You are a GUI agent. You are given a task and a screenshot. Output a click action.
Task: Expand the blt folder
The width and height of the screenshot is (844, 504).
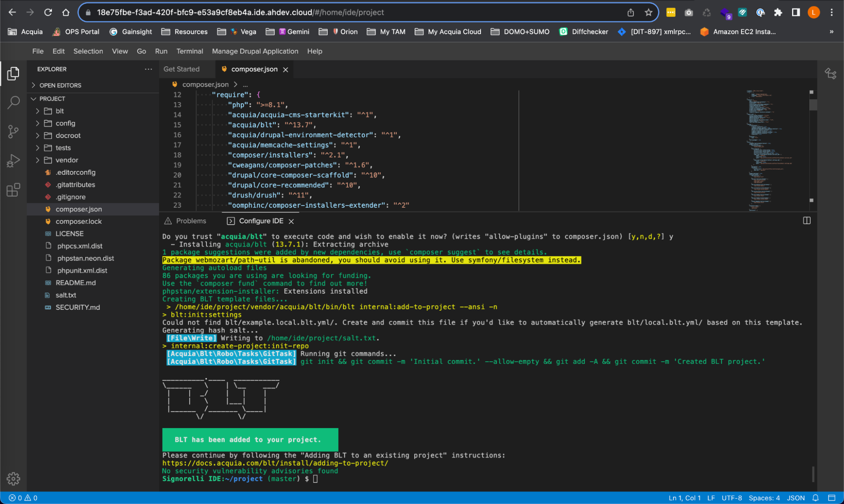[93, 111]
